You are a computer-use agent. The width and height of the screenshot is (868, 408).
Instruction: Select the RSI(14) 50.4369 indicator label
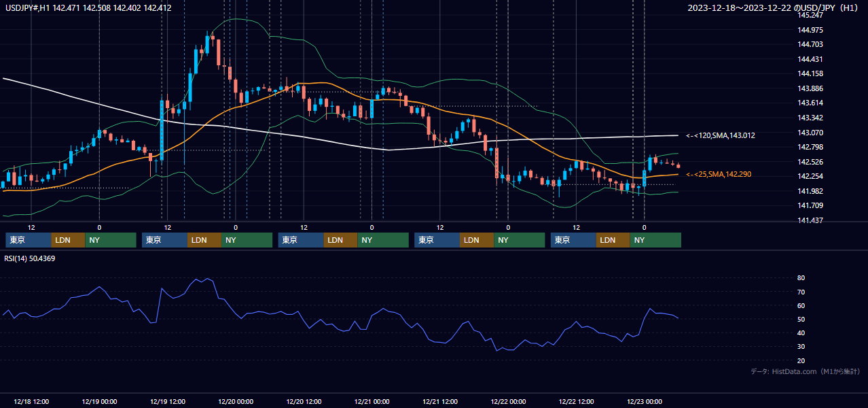30,258
